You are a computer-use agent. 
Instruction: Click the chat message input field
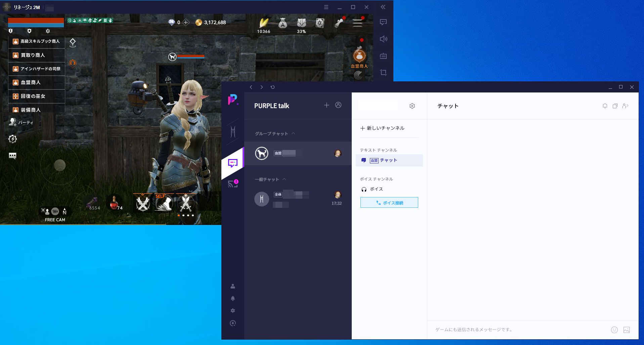point(519,330)
